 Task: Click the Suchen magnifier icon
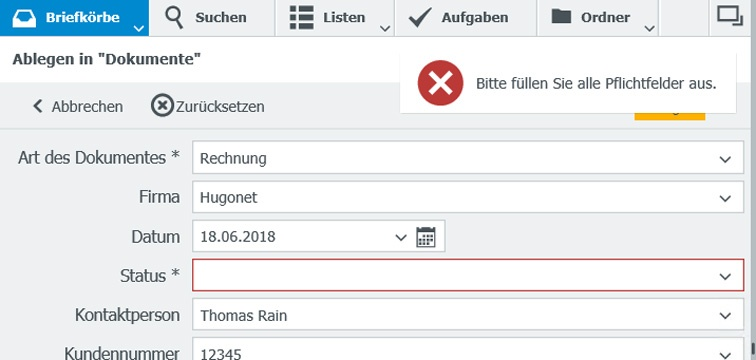coord(174,18)
